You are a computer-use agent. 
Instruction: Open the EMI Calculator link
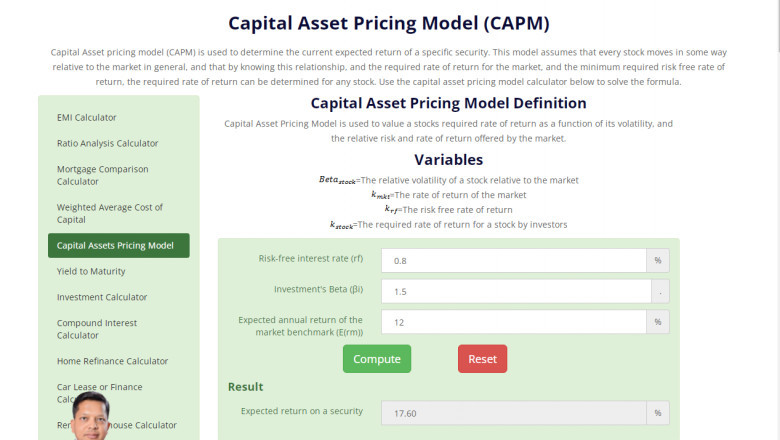pyautogui.click(x=87, y=117)
